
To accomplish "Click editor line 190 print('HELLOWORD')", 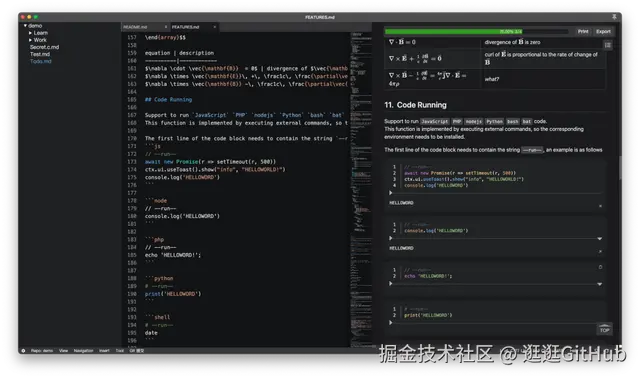I will (173, 294).
